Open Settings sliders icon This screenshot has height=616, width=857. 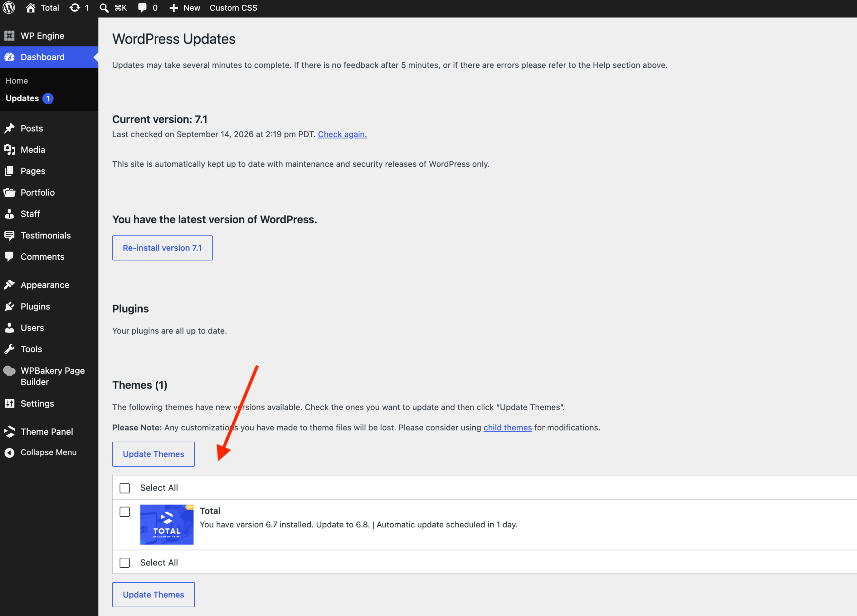pos(9,404)
